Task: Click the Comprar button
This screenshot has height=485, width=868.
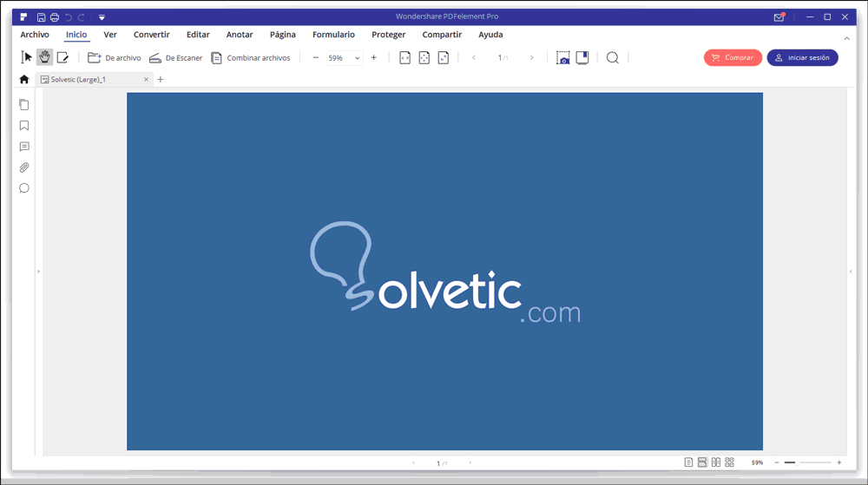Action: coord(733,57)
